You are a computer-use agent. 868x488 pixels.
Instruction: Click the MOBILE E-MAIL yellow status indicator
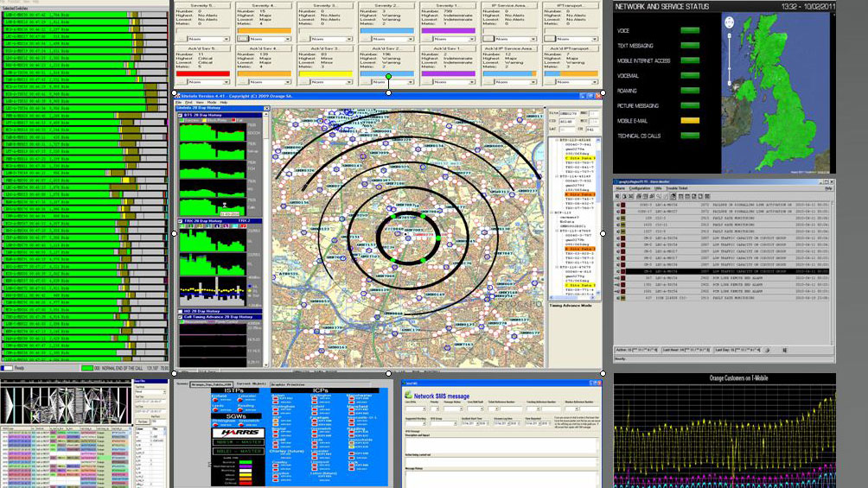pos(690,121)
